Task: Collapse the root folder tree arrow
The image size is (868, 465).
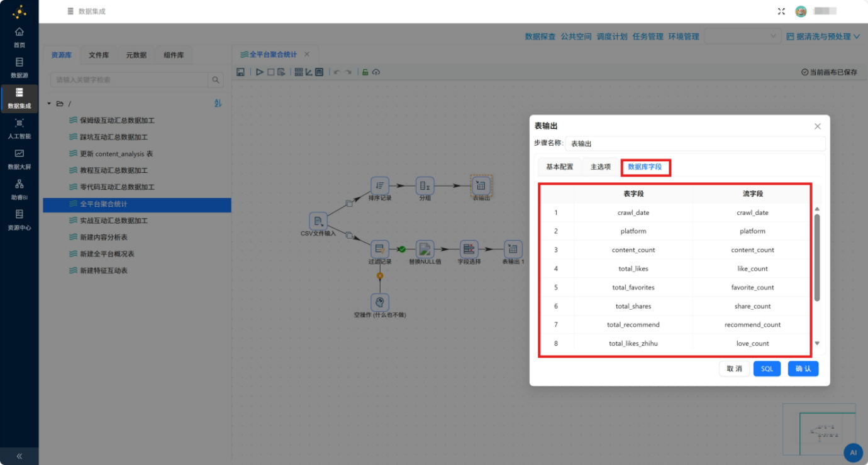Action: [x=49, y=104]
